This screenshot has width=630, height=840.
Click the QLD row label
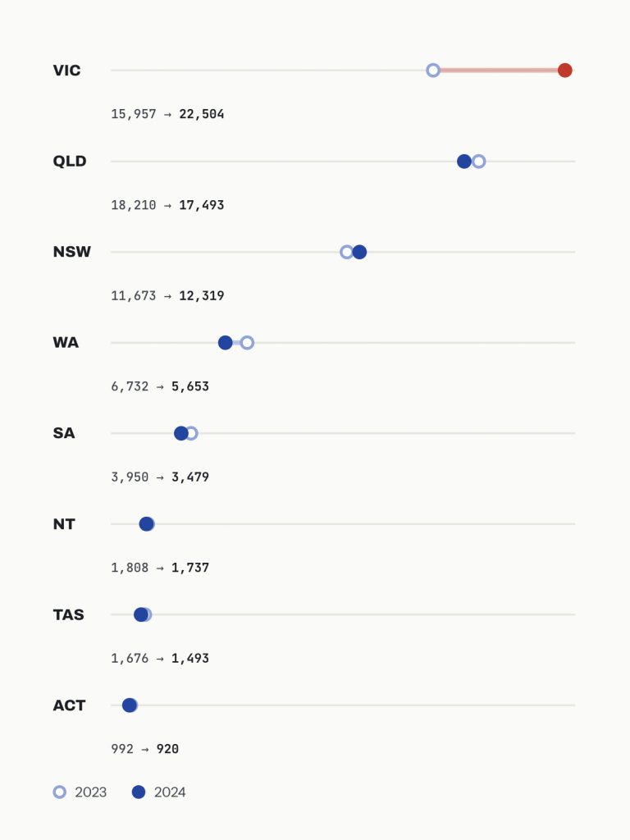pos(70,162)
